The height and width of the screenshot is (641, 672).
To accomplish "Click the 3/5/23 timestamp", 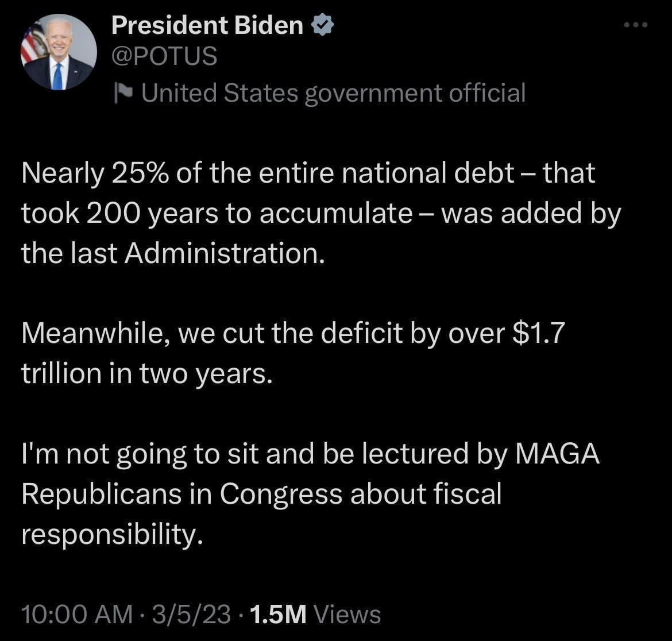I will 191,613.
